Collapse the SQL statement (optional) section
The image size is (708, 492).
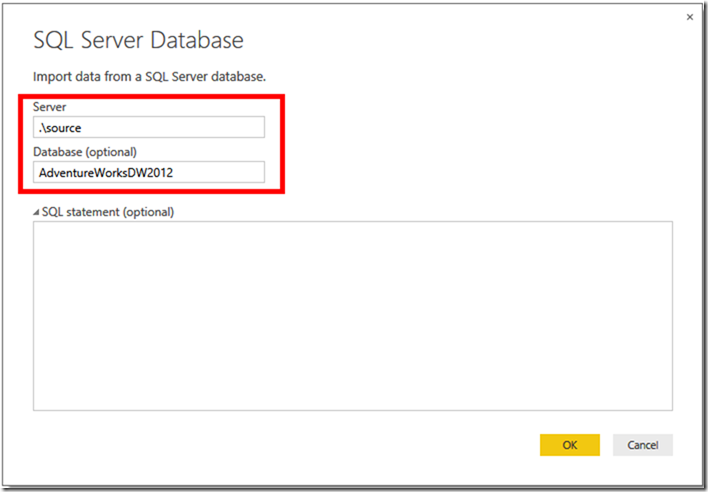pyautogui.click(x=36, y=213)
